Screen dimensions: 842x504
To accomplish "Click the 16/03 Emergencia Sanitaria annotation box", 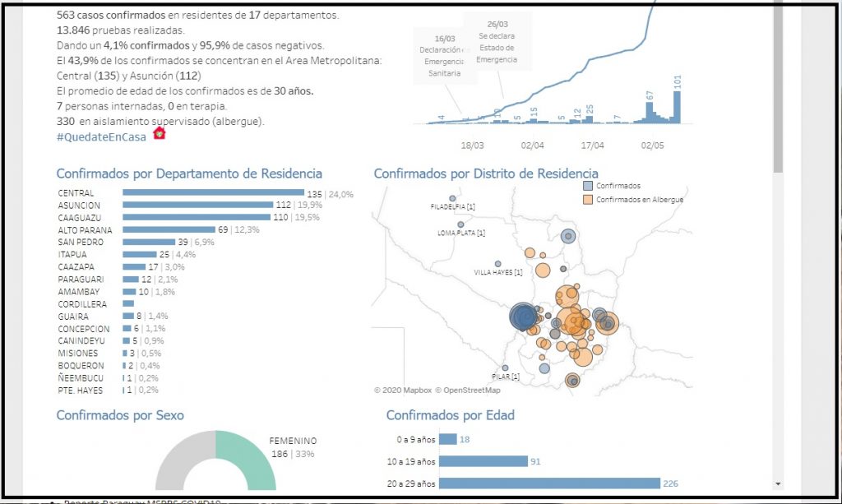I will click(444, 56).
